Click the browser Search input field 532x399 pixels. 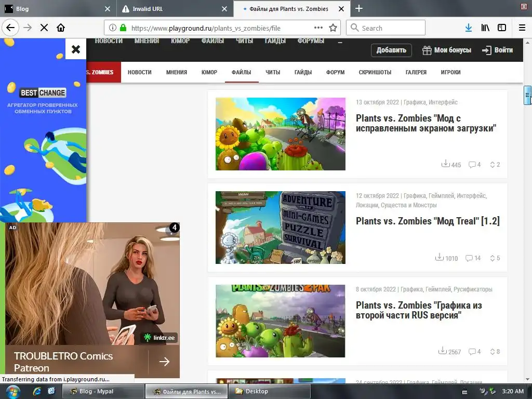[386, 28]
